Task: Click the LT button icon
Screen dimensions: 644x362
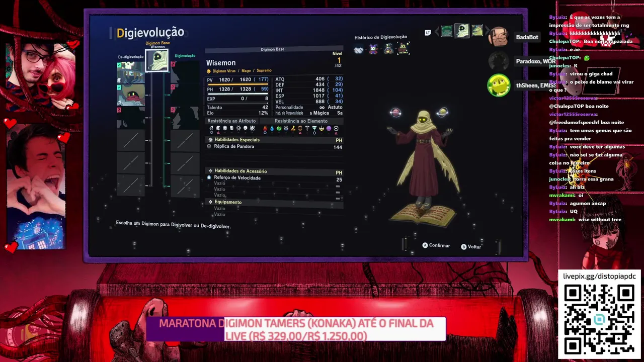Action: point(428,33)
